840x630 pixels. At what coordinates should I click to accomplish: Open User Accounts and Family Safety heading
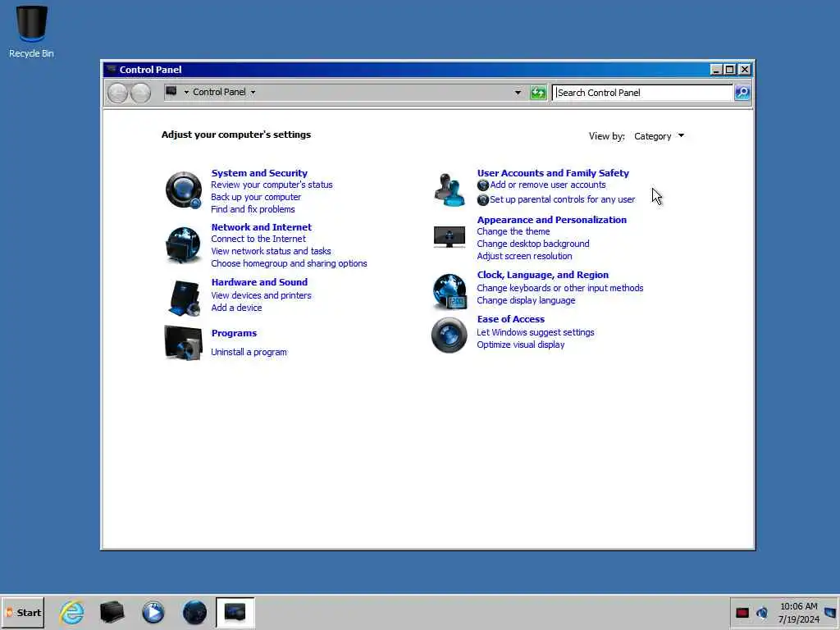pos(553,173)
